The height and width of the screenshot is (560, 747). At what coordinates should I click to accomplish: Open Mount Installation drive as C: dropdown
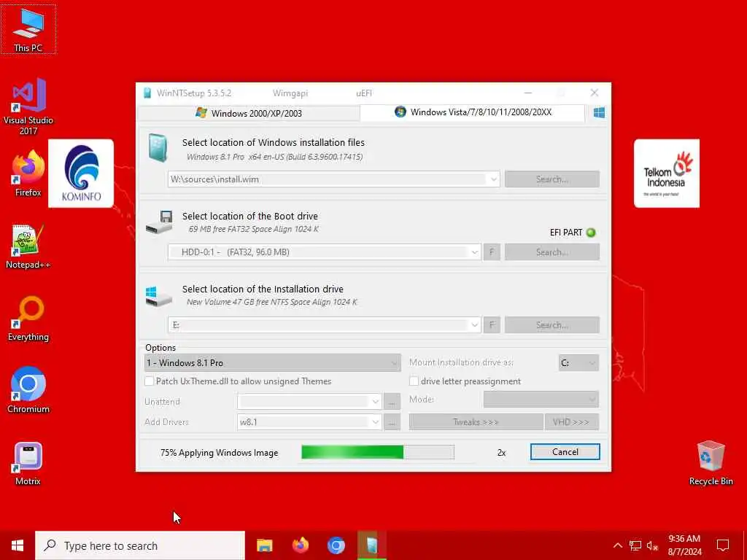point(578,363)
